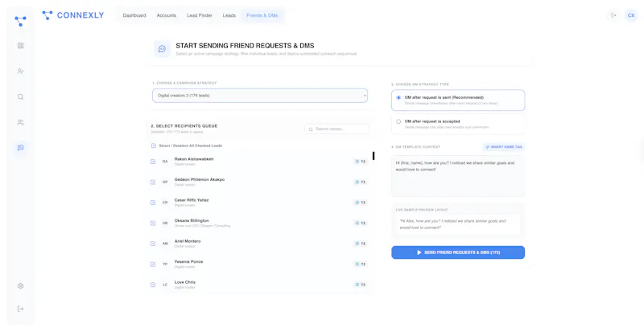Click the AM avatar for Ariel Montero
The width and height of the screenshot is (644, 328).
pyautogui.click(x=165, y=244)
